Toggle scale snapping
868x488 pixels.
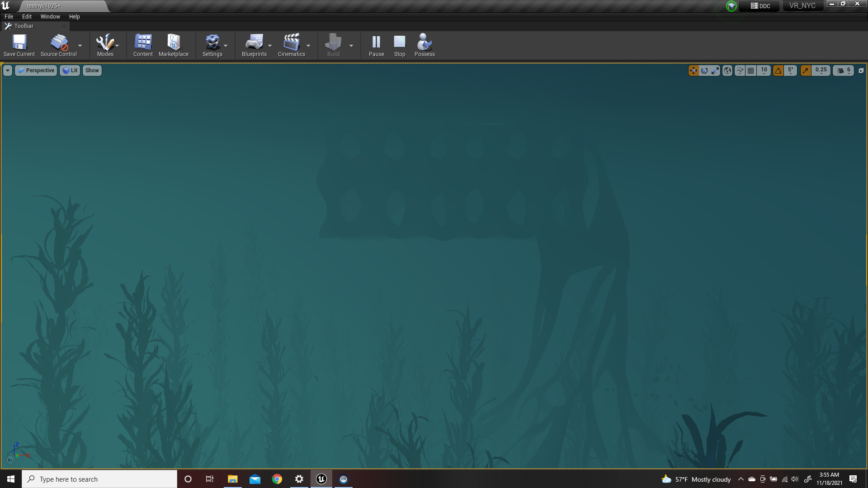(806, 70)
